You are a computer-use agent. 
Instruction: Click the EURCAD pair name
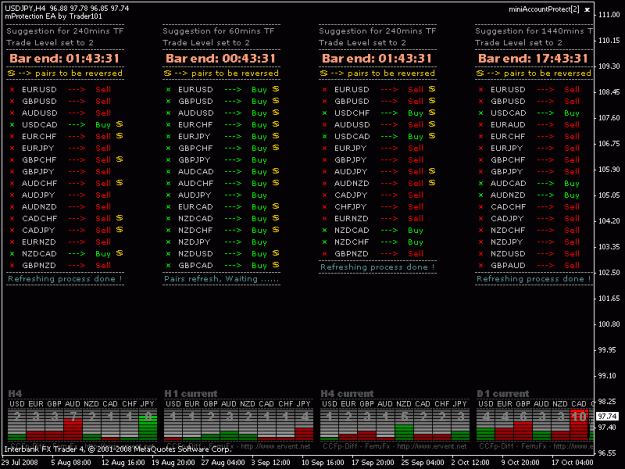pos(195,207)
